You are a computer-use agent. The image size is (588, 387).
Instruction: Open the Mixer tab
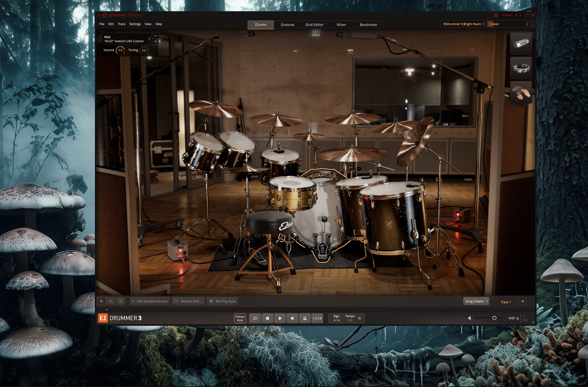(341, 25)
